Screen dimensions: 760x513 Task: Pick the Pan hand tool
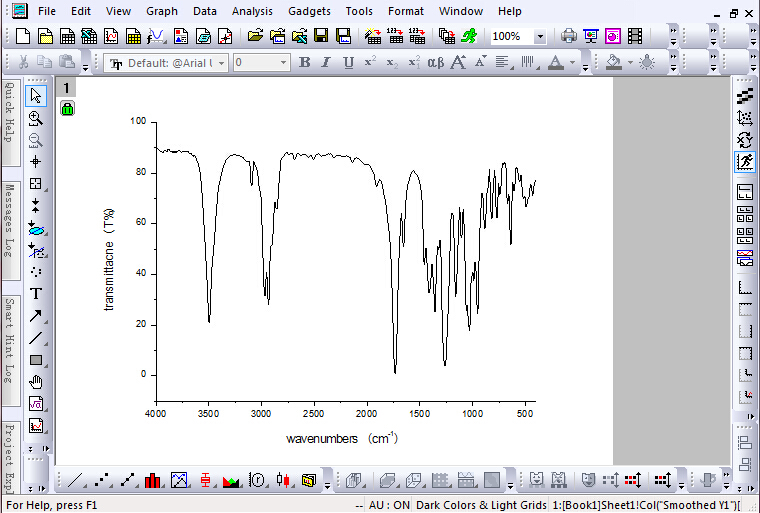point(36,382)
